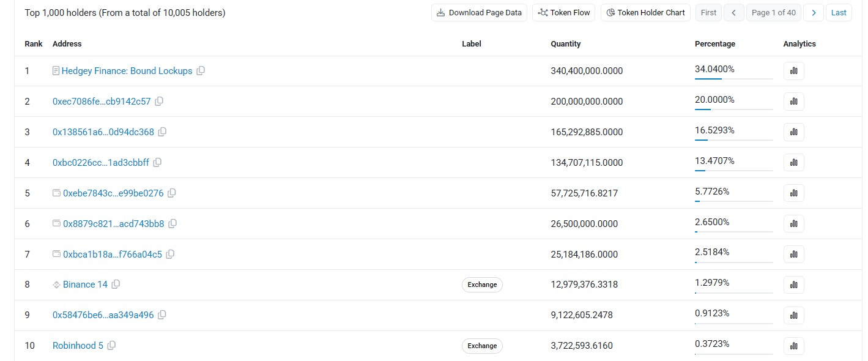This screenshot has height=361, width=868.
Task: Open Hedgey Finance: Bound Lockups address
Action: point(127,71)
